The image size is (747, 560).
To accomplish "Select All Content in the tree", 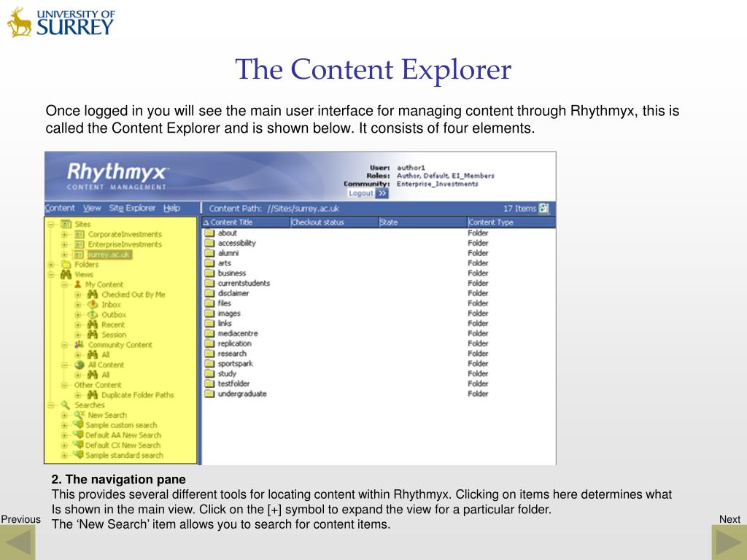I will 106,365.
